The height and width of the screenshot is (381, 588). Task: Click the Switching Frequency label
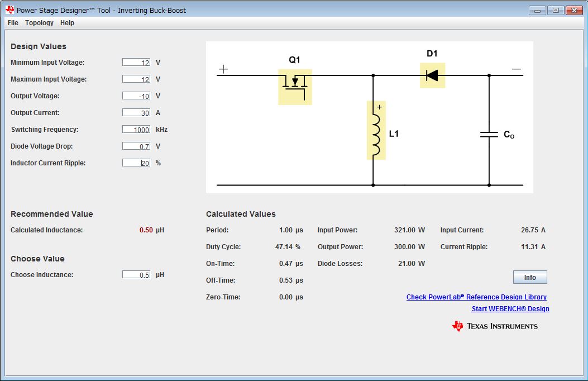click(45, 130)
